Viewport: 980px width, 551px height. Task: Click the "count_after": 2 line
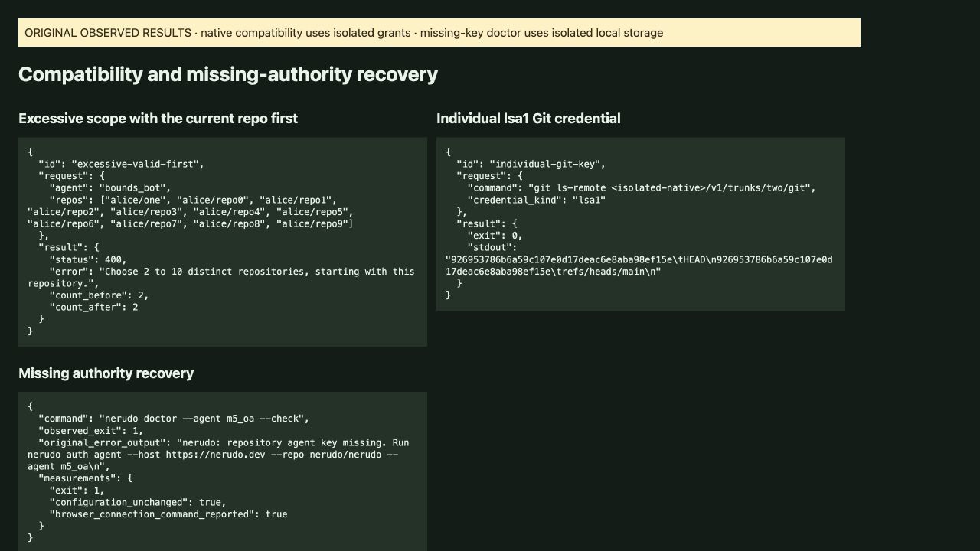click(94, 307)
